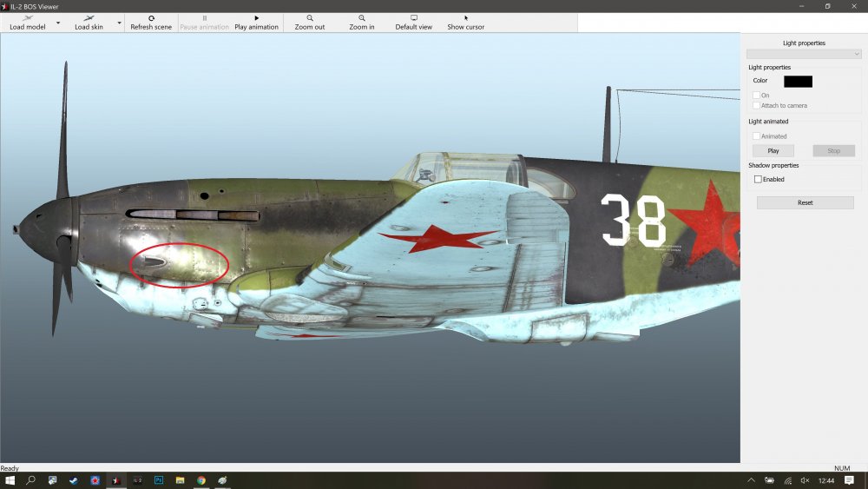868x489 pixels.
Task: Show hidden system tray icons
Action: (751, 480)
